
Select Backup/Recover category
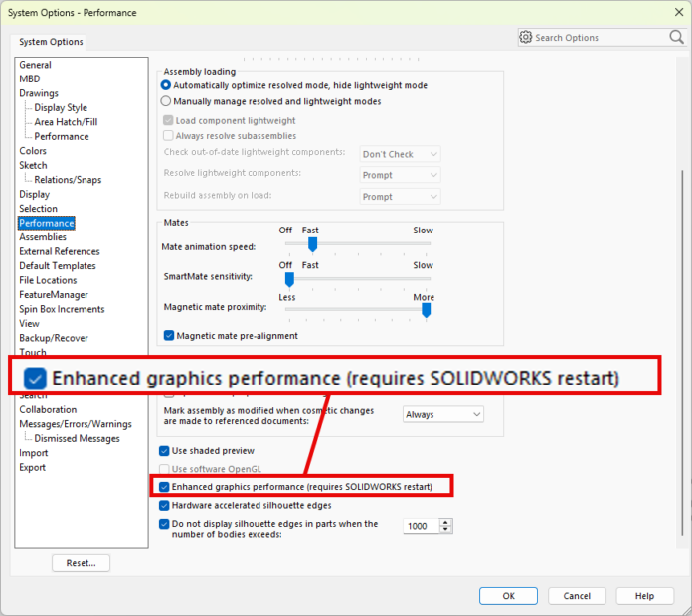(x=54, y=338)
